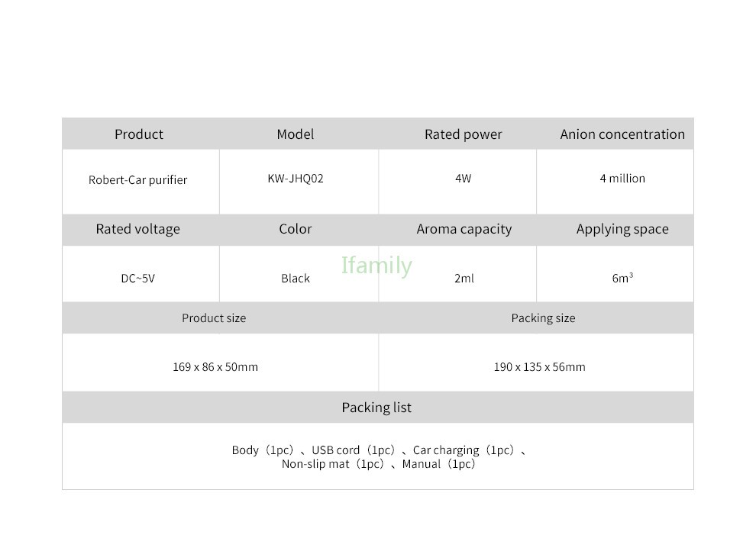Select the KW-JHQ02 model value
This screenshot has width=756, height=548.
pyautogui.click(x=296, y=179)
